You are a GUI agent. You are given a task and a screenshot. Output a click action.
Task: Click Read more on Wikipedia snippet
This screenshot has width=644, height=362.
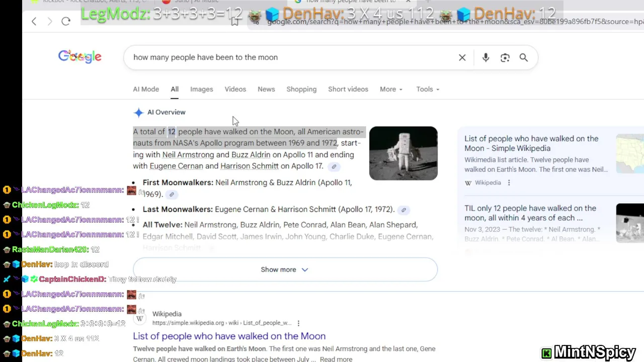(336, 359)
